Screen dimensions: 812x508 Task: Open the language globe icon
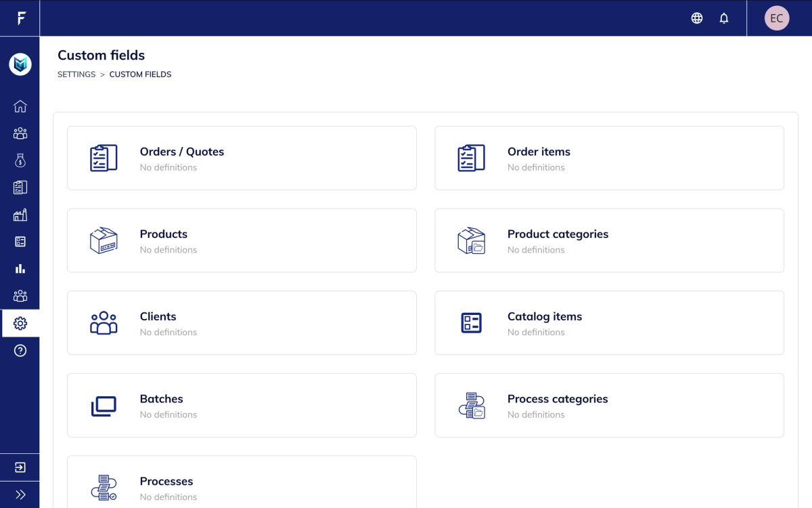[697, 18]
